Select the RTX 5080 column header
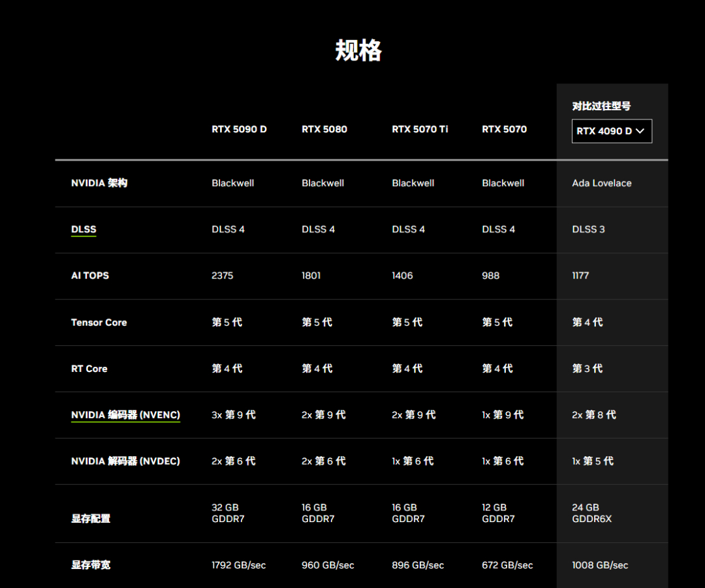Viewport: 705px width, 588px height. point(324,129)
